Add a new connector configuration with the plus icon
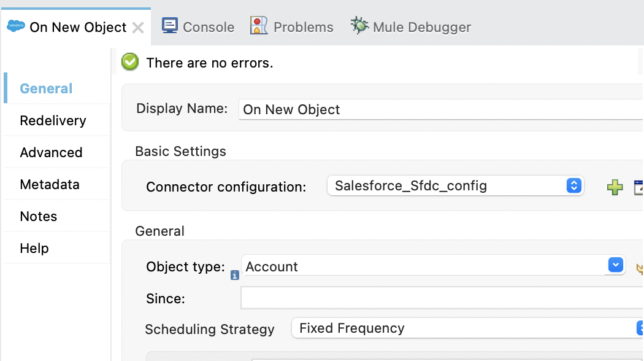644x361 pixels. (615, 187)
